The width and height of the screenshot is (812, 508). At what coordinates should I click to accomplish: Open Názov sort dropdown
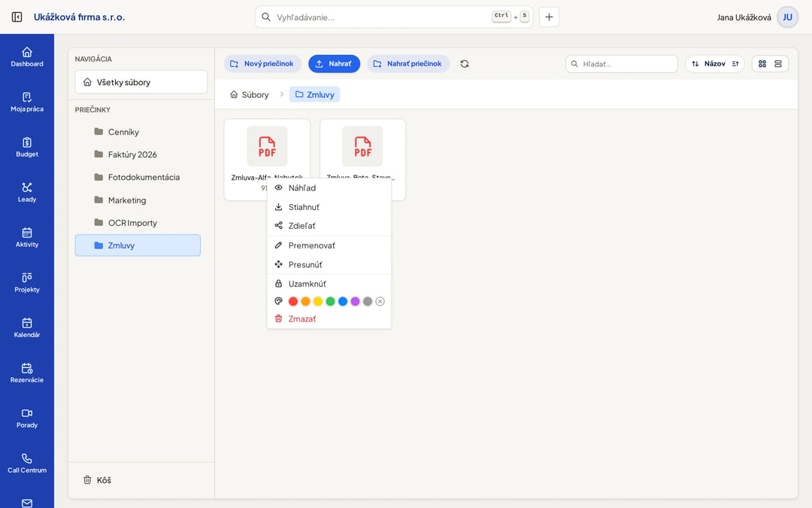click(x=715, y=64)
